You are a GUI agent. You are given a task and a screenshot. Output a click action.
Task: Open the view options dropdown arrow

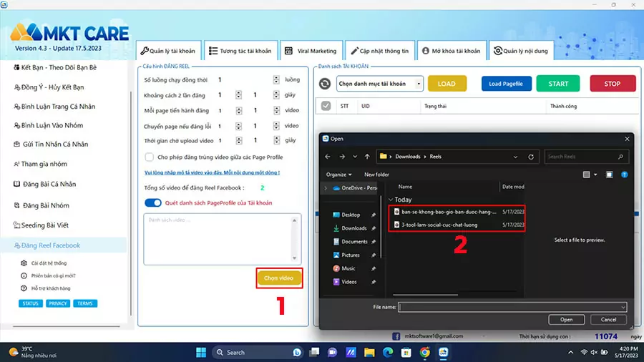click(595, 175)
